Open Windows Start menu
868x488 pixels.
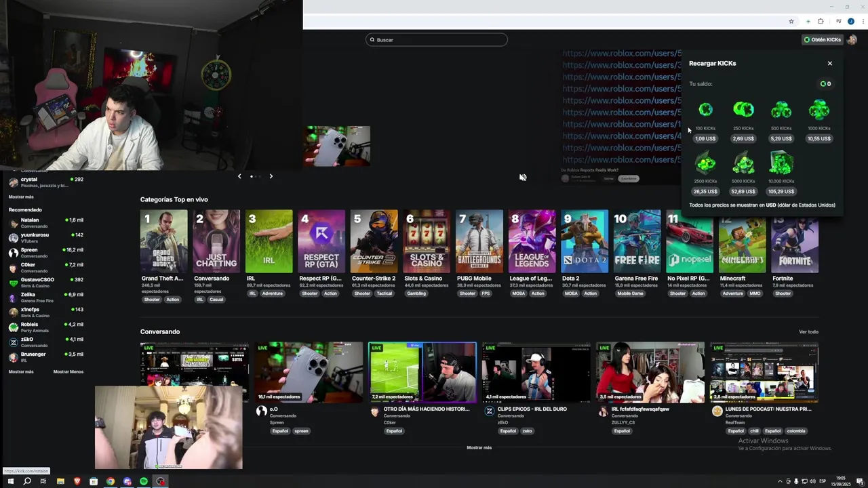[10, 481]
